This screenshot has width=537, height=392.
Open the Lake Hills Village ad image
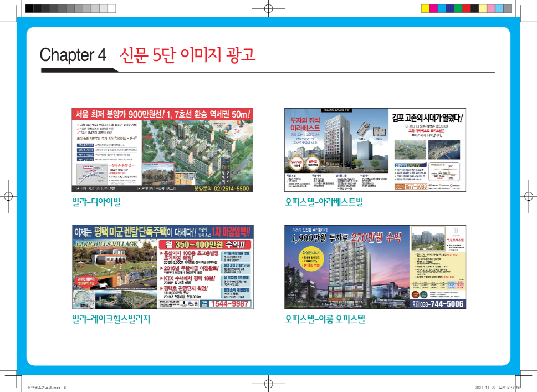point(163,267)
